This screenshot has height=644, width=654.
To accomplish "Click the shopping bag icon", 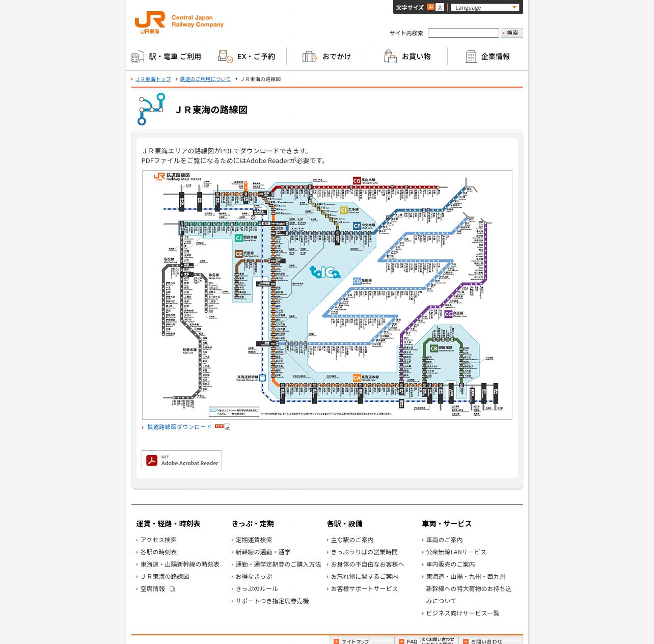I will click(x=390, y=57).
